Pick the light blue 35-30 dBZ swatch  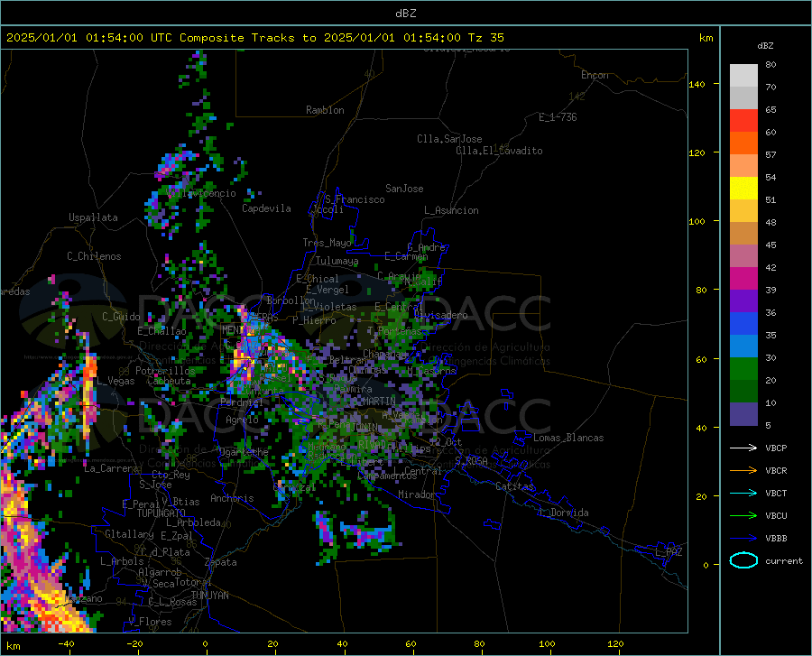743,346
